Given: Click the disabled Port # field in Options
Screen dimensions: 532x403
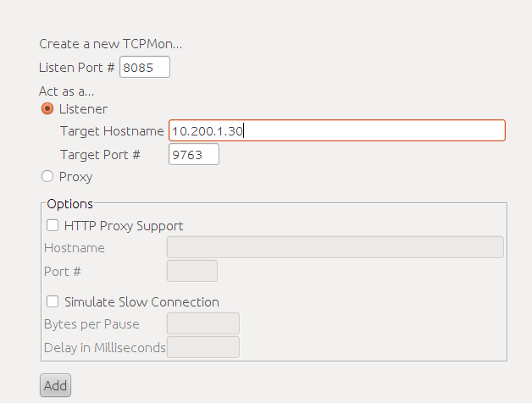Looking at the screenshot, I should pos(192,271).
